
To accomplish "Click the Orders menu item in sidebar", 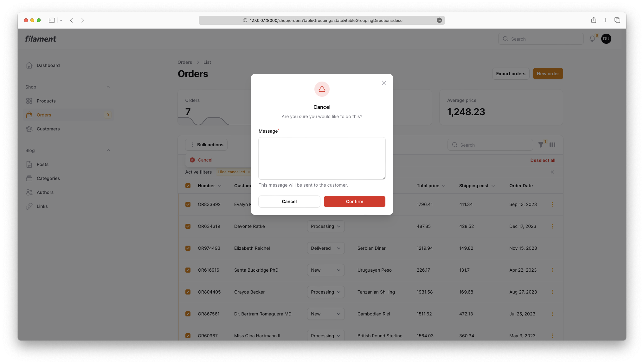I will [x=44, y=115].
